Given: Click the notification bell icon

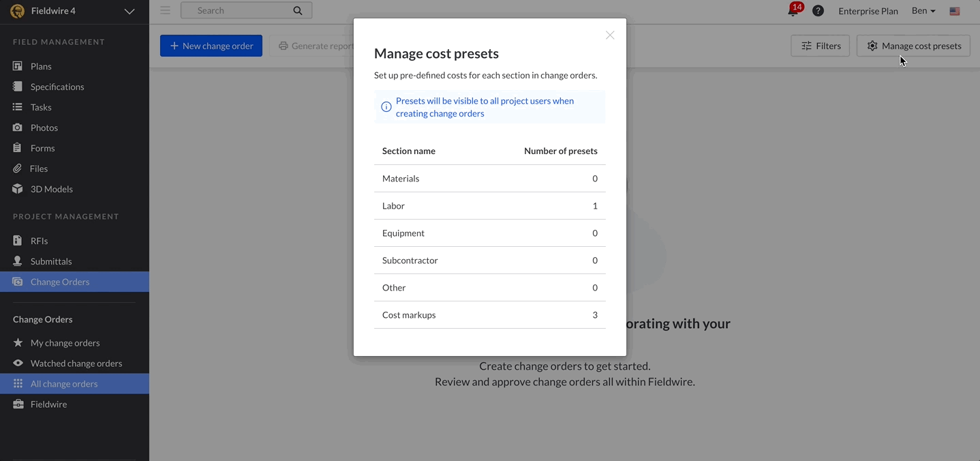Looking at the screenshot, I should pos(793,11).
